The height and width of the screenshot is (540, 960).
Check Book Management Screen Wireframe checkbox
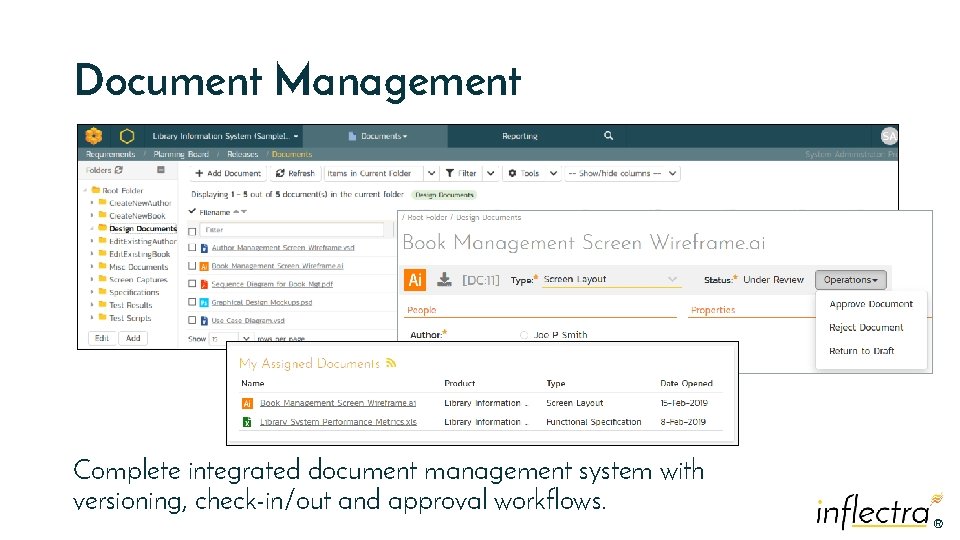[x=192, y=266]
